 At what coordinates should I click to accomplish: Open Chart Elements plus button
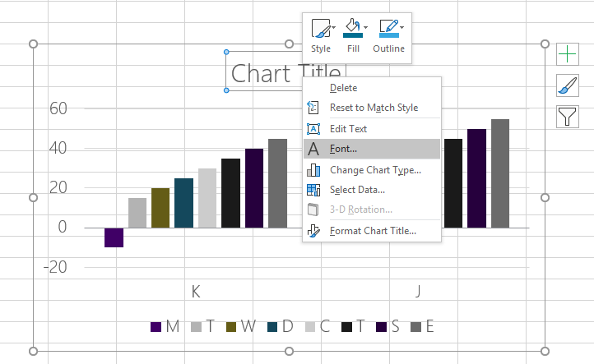click(x=568, y=54)
